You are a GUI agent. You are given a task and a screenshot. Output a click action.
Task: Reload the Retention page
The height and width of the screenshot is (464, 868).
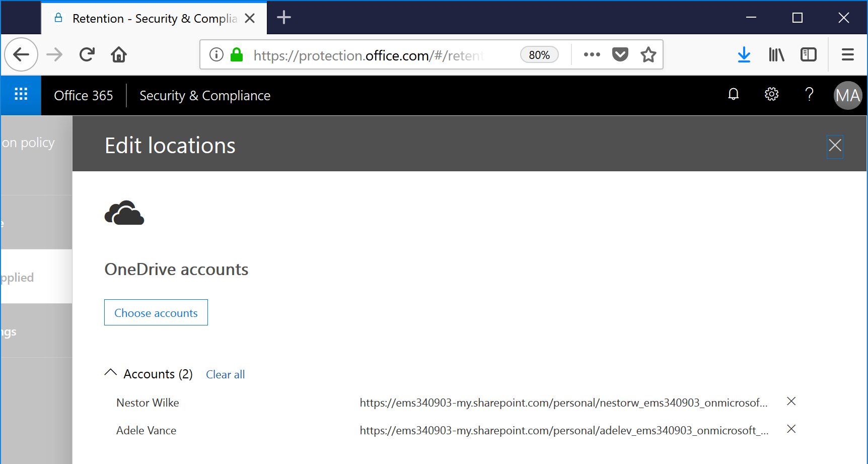point(86,54)
